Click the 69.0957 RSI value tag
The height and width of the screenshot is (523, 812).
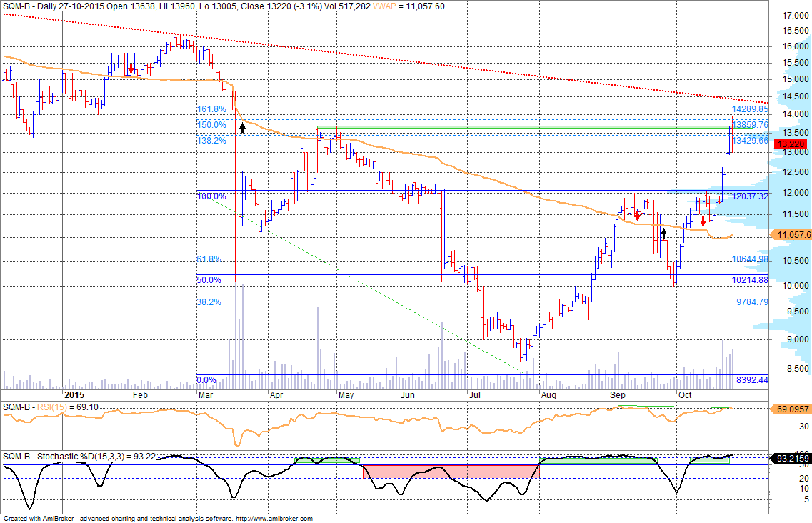(x=791, y=409)
